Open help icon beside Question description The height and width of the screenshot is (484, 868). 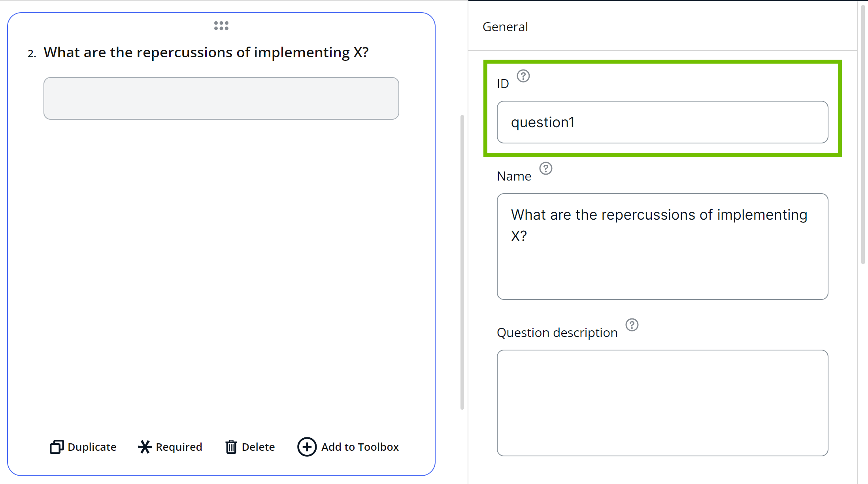tap(632, 325)
